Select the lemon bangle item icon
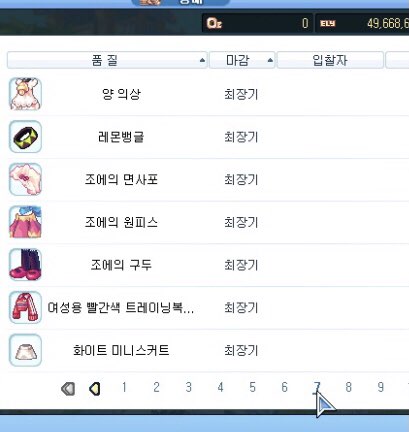 coord(25,137)
